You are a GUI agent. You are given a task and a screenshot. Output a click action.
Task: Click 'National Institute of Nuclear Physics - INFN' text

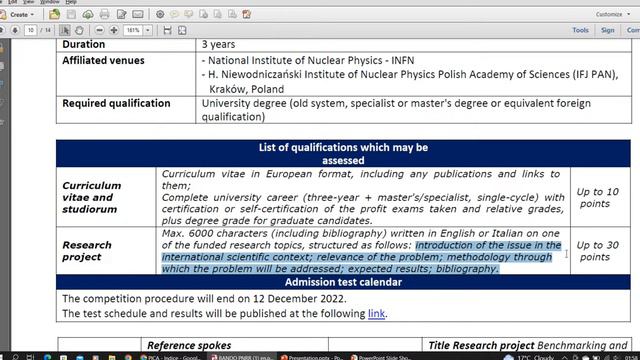point(311,60)
